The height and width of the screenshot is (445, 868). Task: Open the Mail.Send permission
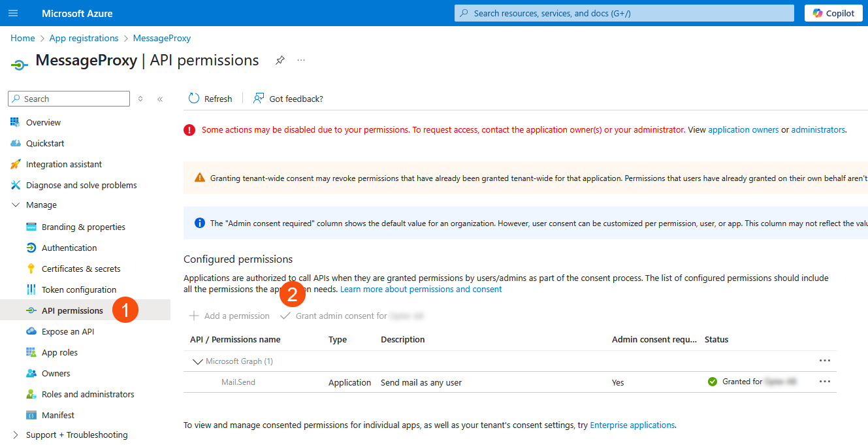click(x=238, y=382)
